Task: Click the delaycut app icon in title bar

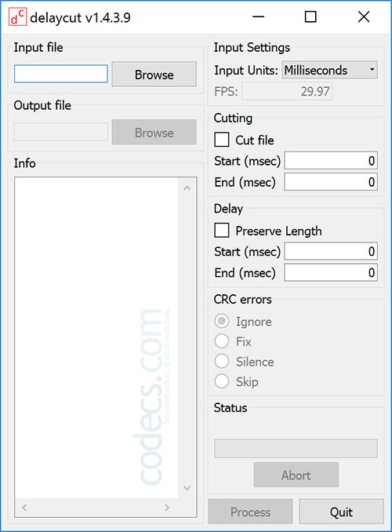Action: (17, 17)
